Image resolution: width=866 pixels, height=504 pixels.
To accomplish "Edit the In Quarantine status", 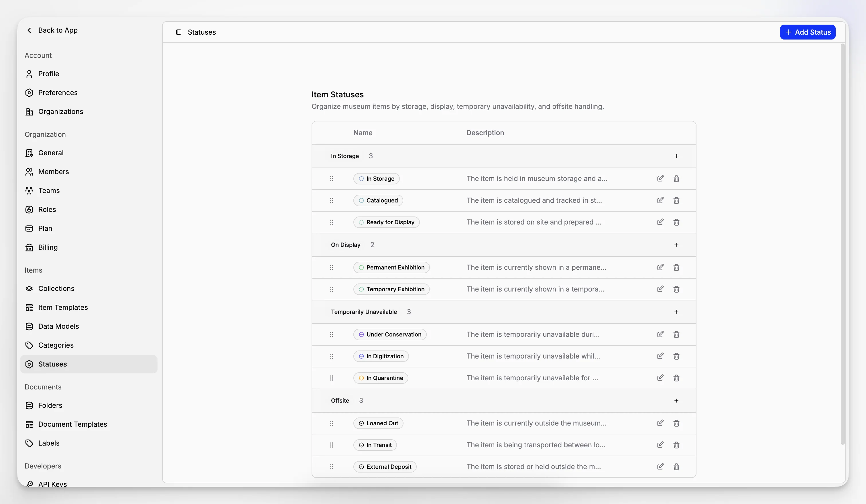I will (660, 378).
